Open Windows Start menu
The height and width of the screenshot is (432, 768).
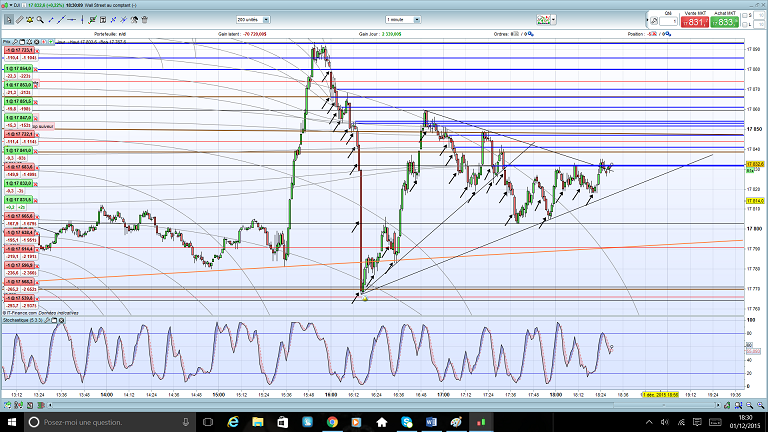(x=9, y=423)
